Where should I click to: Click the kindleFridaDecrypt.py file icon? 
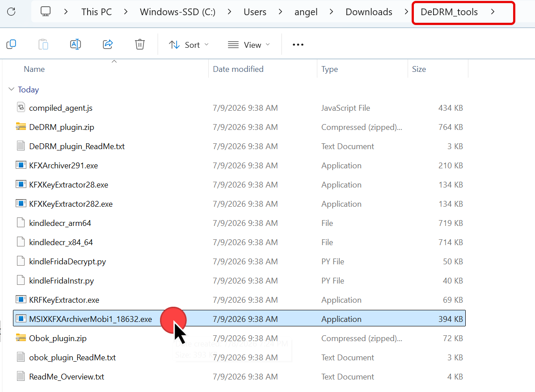coord(21,261)
